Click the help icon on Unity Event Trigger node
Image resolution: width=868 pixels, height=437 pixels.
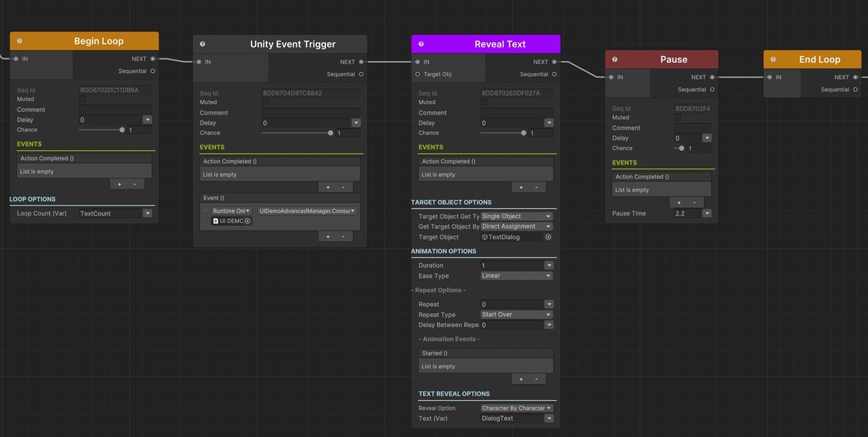point(202,44)
